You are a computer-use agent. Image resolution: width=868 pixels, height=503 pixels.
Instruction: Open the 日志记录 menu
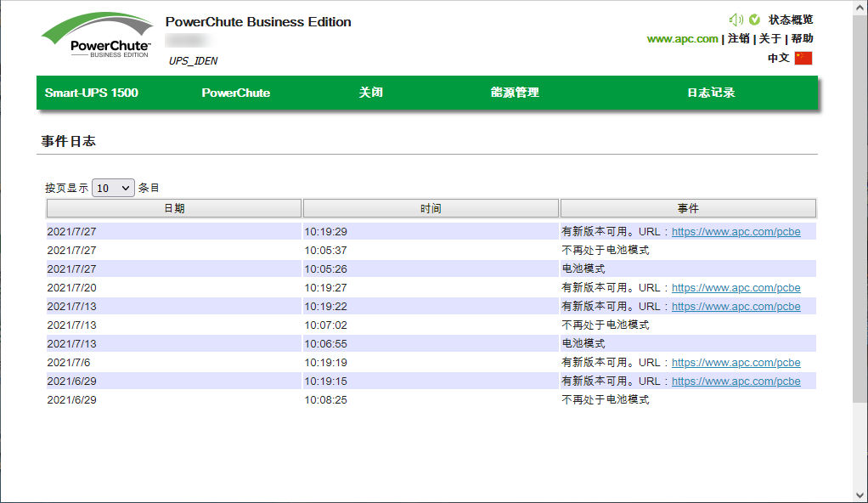(711, 93)
